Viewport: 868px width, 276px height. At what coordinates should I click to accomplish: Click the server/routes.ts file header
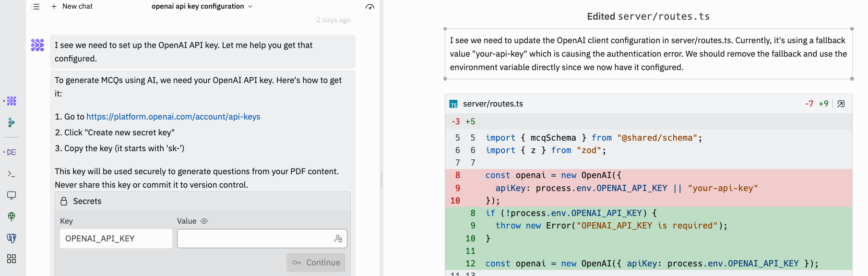[x=493, y=104]
